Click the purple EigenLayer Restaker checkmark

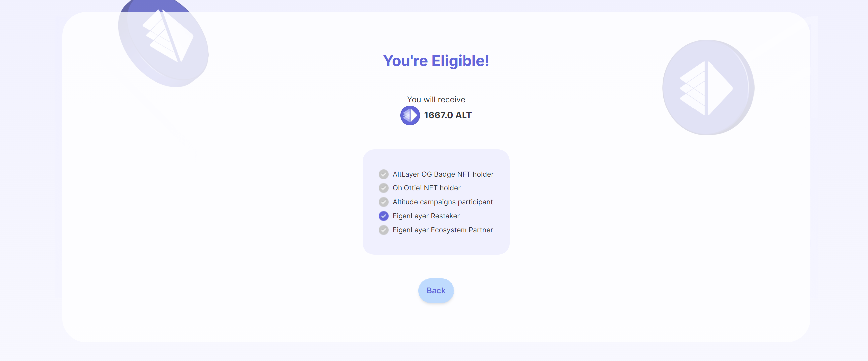383,216
